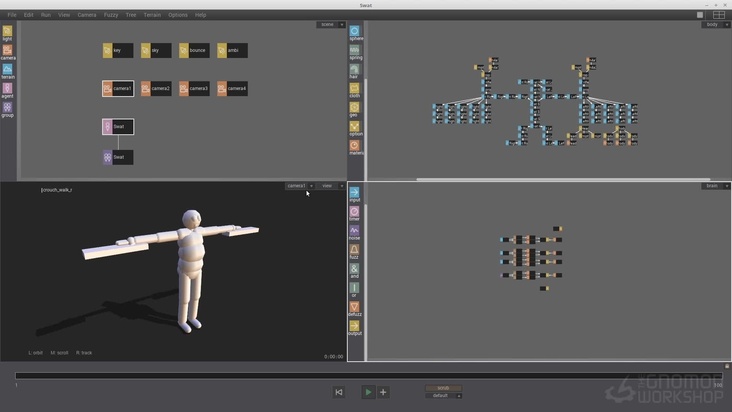Open the Camera menu

click(87, 15)
